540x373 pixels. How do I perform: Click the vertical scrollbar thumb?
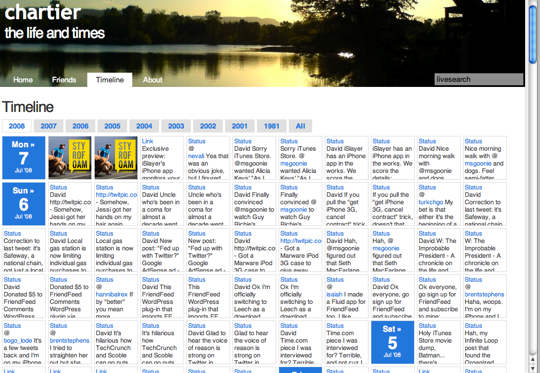click(x=533, y=33)
